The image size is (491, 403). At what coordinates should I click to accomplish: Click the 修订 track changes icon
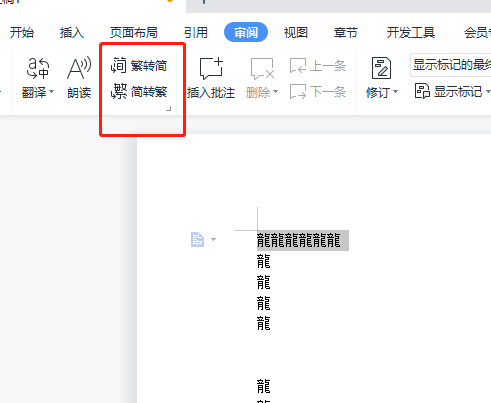coord(381,68)
